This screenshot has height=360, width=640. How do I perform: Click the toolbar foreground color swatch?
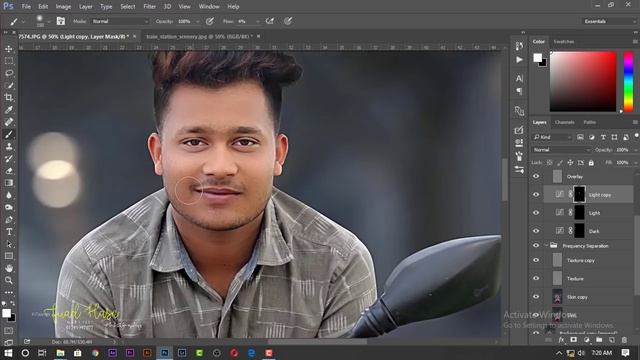(x=6, y=313)
